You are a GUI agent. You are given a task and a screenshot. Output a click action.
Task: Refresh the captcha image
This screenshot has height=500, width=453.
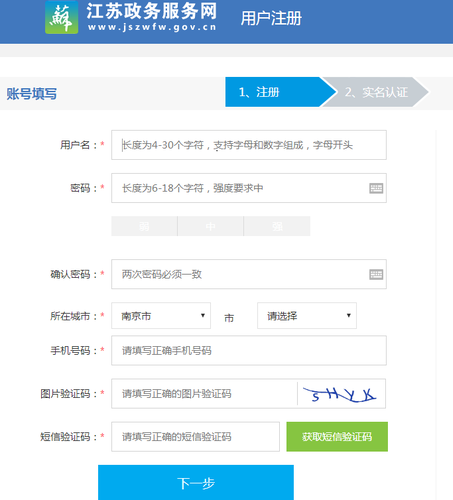pos(341,394)
